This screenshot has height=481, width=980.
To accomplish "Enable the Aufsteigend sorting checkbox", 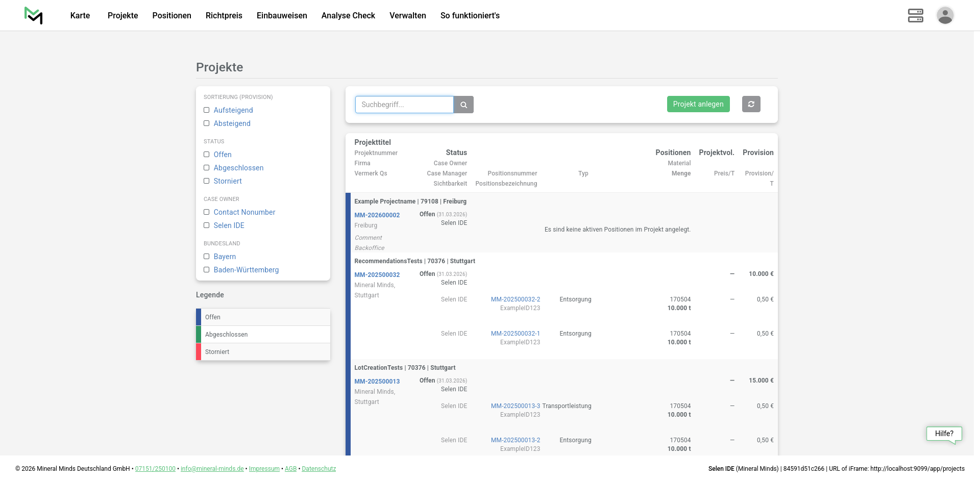I will pos(207,110).
